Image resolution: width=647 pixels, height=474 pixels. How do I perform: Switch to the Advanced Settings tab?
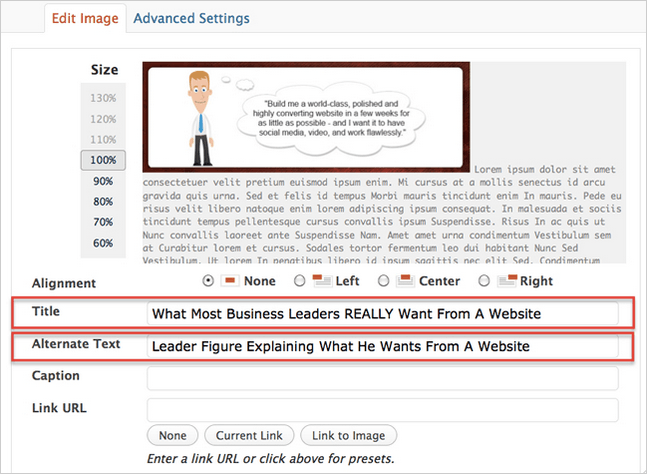[191, 18]
